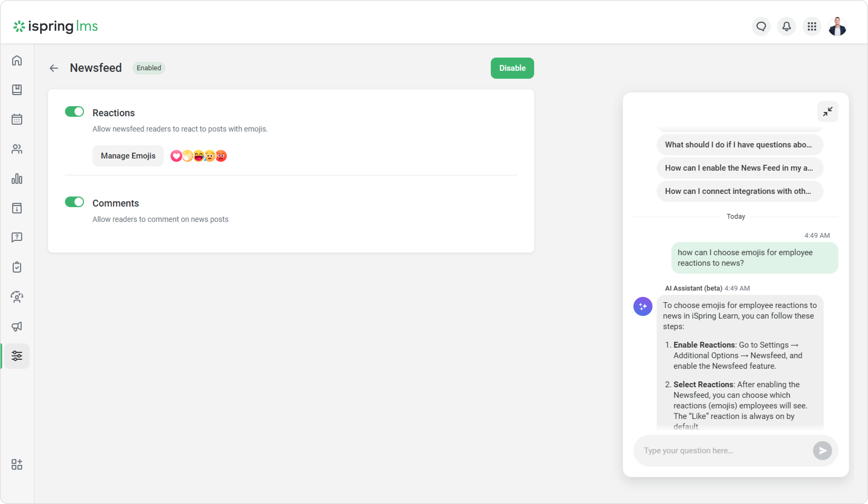Click the send message arrow button
868x504 pixels.
coord(822,451)
